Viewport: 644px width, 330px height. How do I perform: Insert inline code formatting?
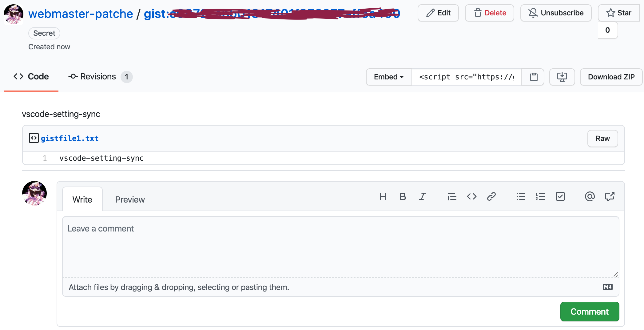click(x=471, y=196)
